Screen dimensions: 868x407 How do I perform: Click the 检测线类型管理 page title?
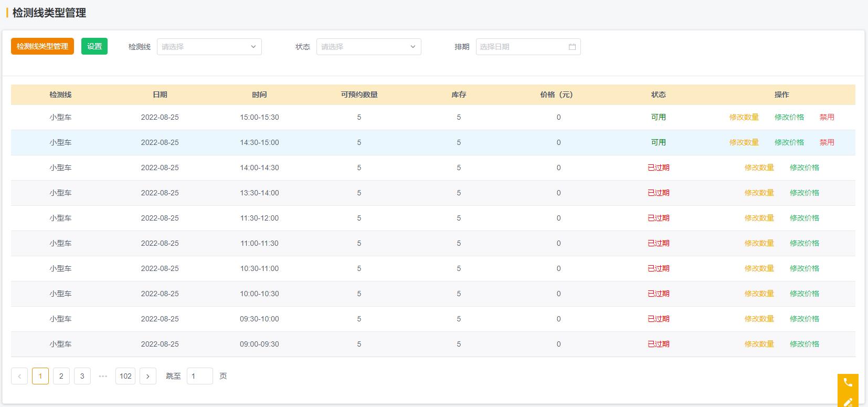pyautogui.click(x=49, y=13)
